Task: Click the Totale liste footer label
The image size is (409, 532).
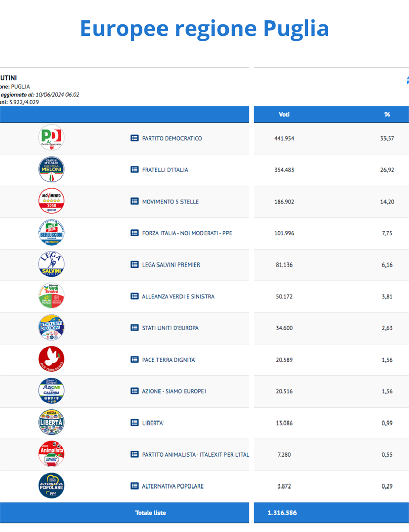Action: 150,513
